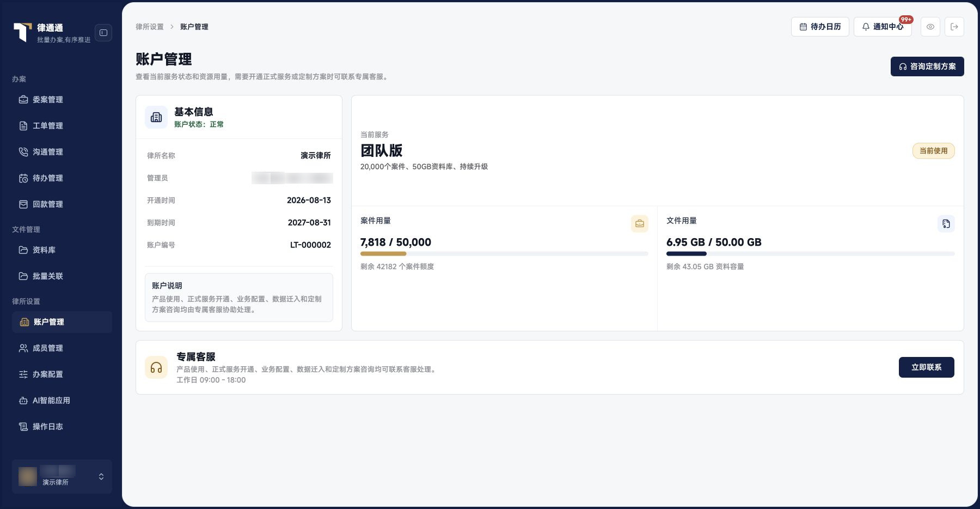
Task: Click the 律所设置 breadcrumb link
Action: tap(150, 27)
